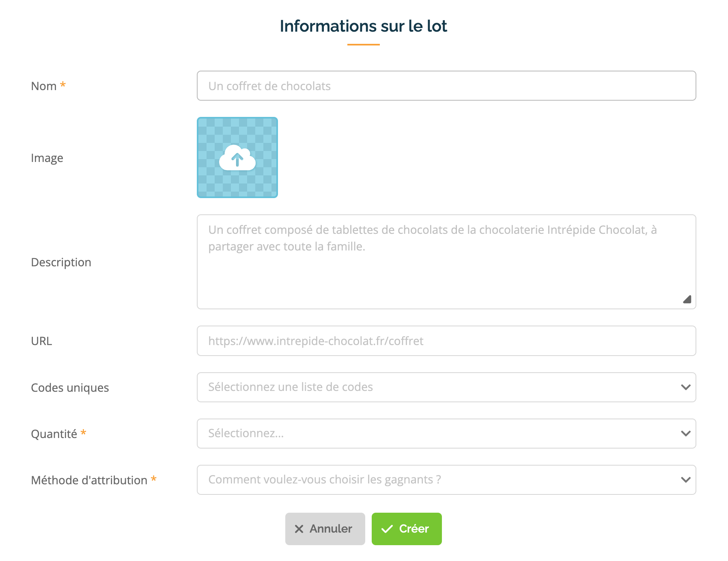Expand the Quantité dropdown
This screenshot has width=728, height=561.
point(446,434)
